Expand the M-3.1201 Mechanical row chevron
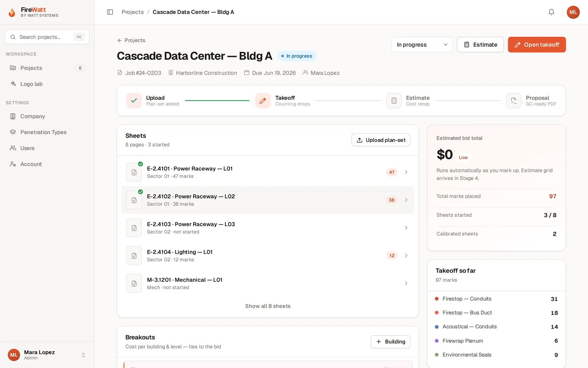Screen dimensions: 588x368 [x=406, y=283]
